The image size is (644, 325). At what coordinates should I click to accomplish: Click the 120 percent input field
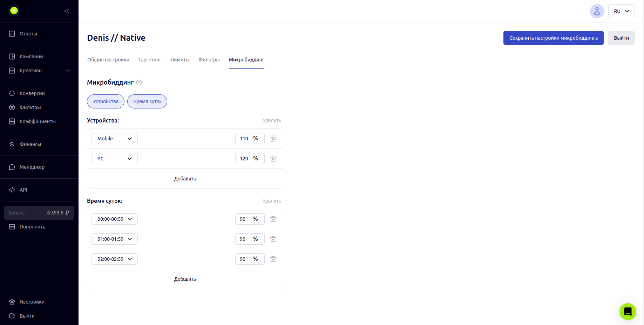click(250, 159)
